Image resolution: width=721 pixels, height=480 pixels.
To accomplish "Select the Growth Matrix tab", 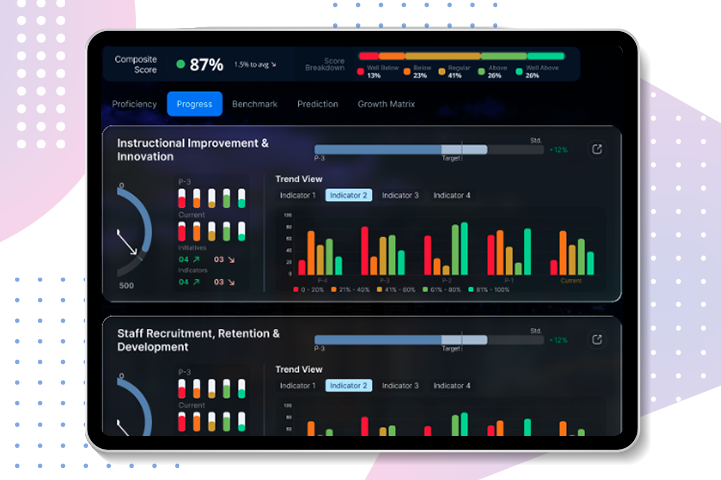I will [386, 104].
